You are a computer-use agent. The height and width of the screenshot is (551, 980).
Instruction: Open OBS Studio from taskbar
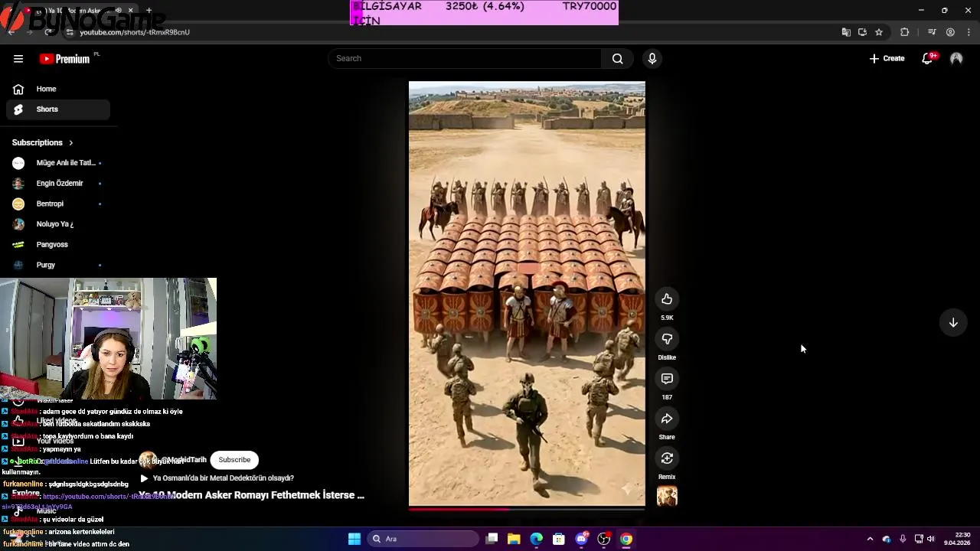click(604, 539)
